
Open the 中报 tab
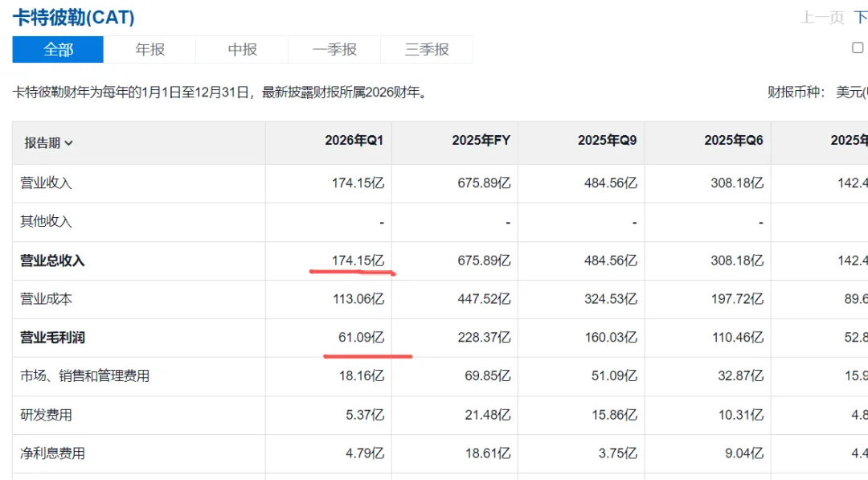click(x=242, y=50)
